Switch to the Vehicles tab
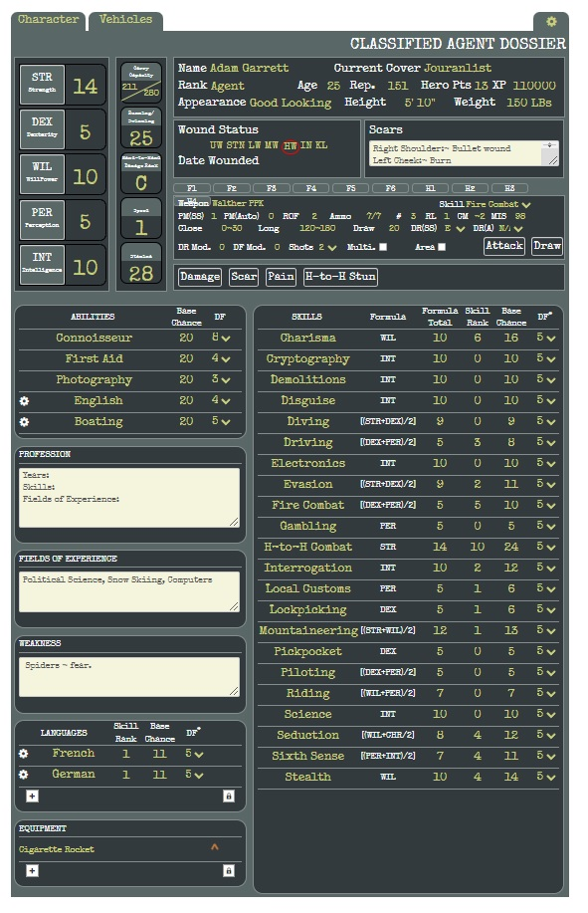The width and height of the screenshot is (588, 913). point(125,20)
